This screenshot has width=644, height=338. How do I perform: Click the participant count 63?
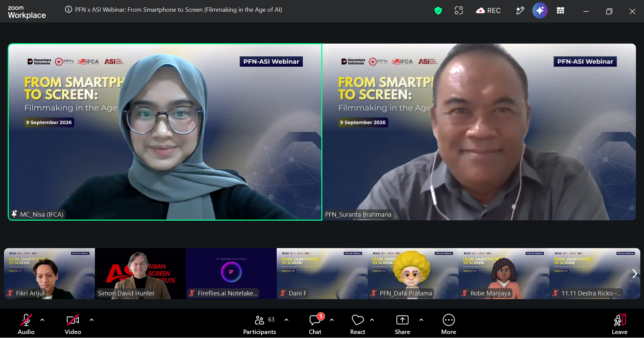coord(271,320)
